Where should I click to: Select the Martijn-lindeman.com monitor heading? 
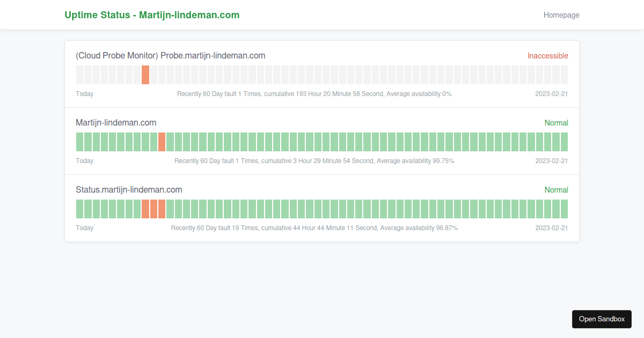pos(116,122)
